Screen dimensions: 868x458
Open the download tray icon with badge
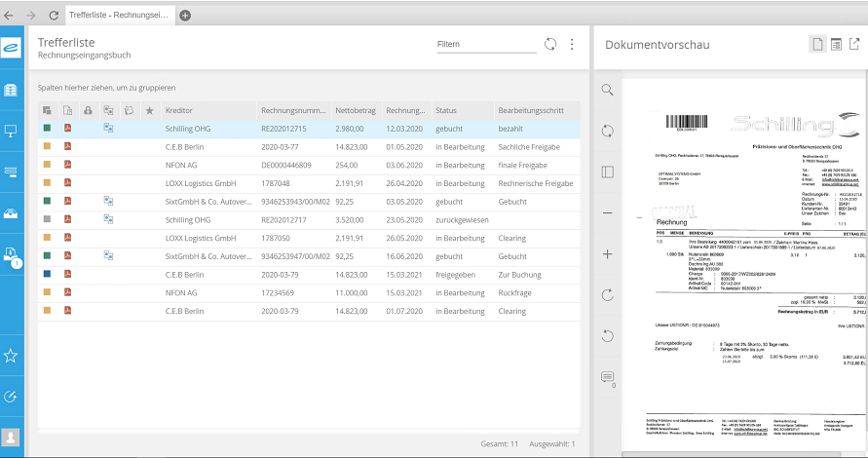coord(12,256)
